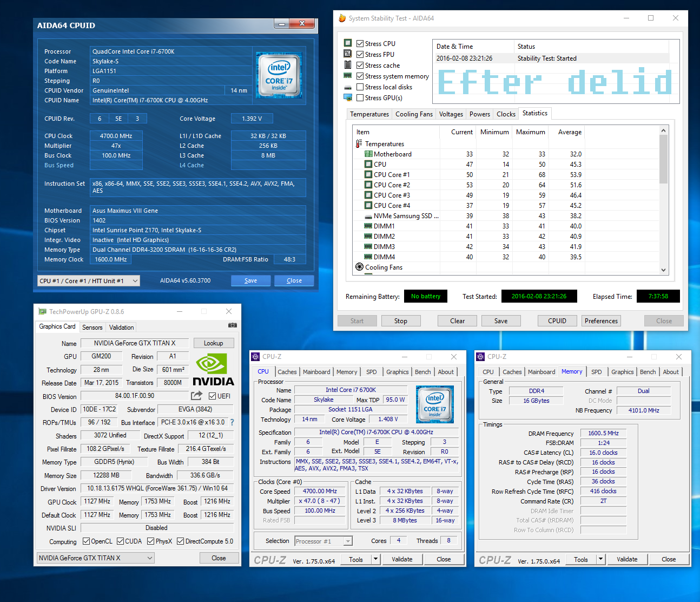Click the Preferences button

click(601, 320)
